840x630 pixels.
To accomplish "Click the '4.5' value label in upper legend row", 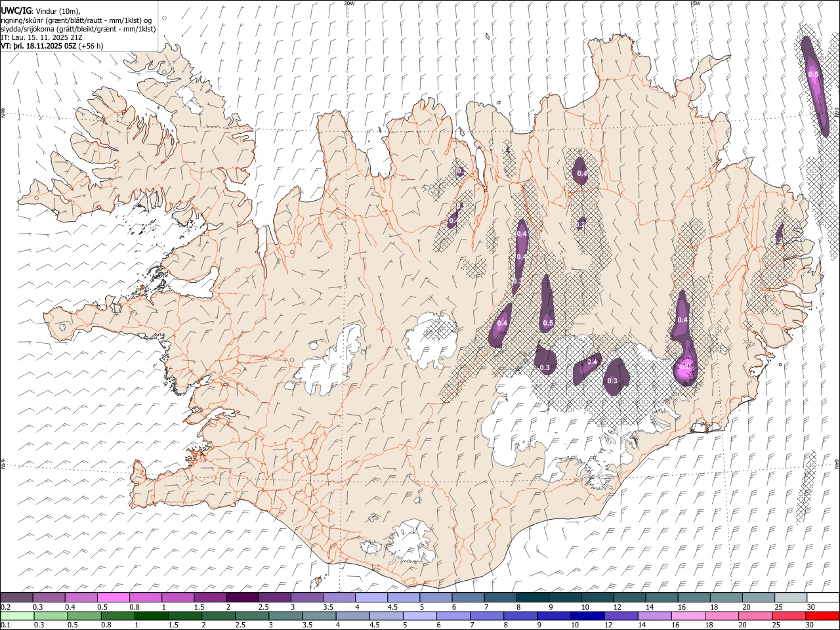I will [x=392, y=607].
